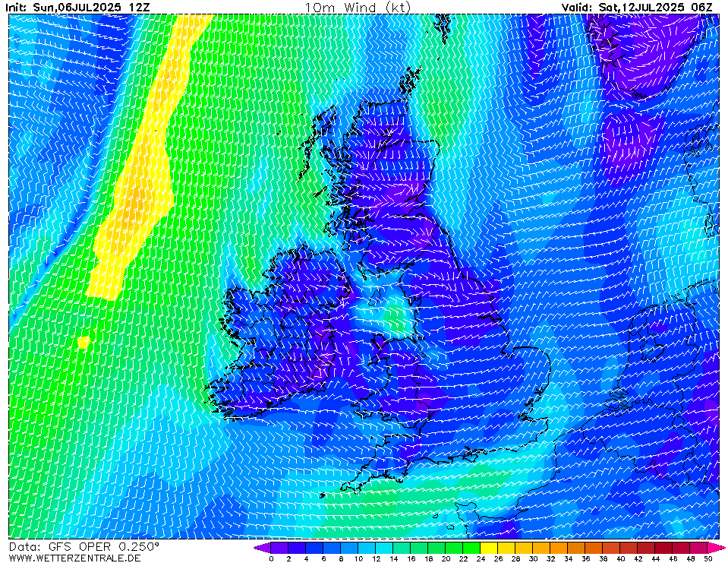Click the pink above-50 arrow on legend
The image size is (728, 563).
coord(716,547)
